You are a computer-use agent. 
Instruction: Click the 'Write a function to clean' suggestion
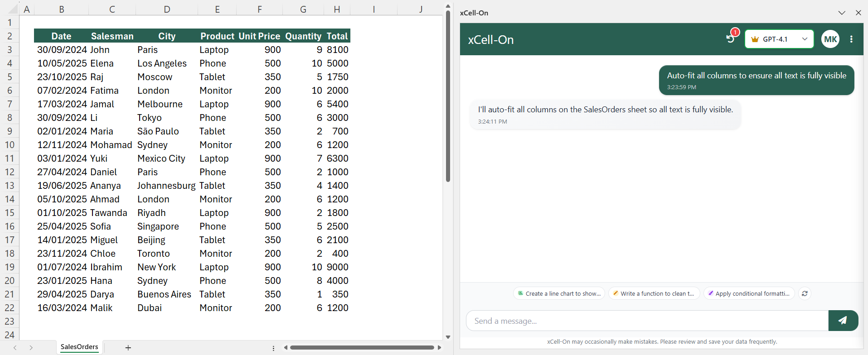click(x=654, y=293)
